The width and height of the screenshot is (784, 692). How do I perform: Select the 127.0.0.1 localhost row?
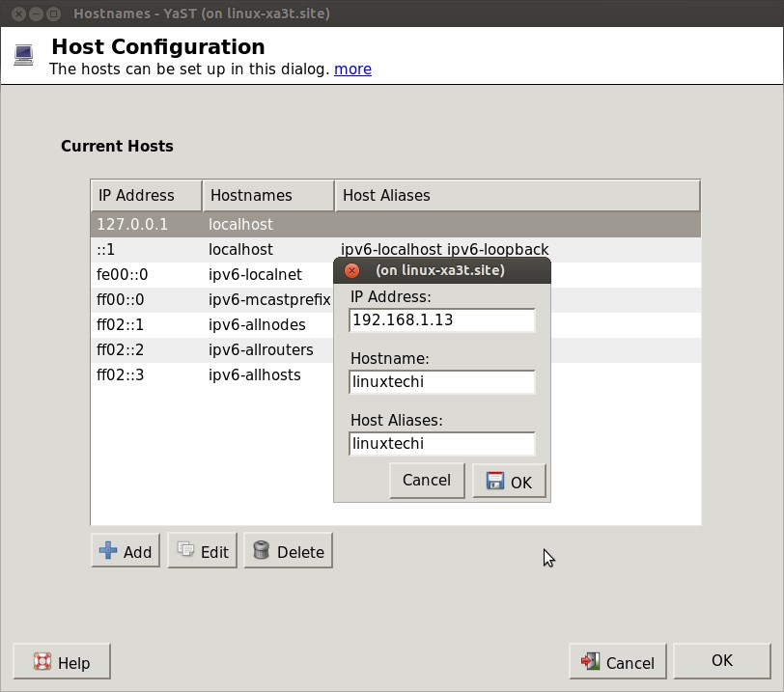[x=396, y=224]
